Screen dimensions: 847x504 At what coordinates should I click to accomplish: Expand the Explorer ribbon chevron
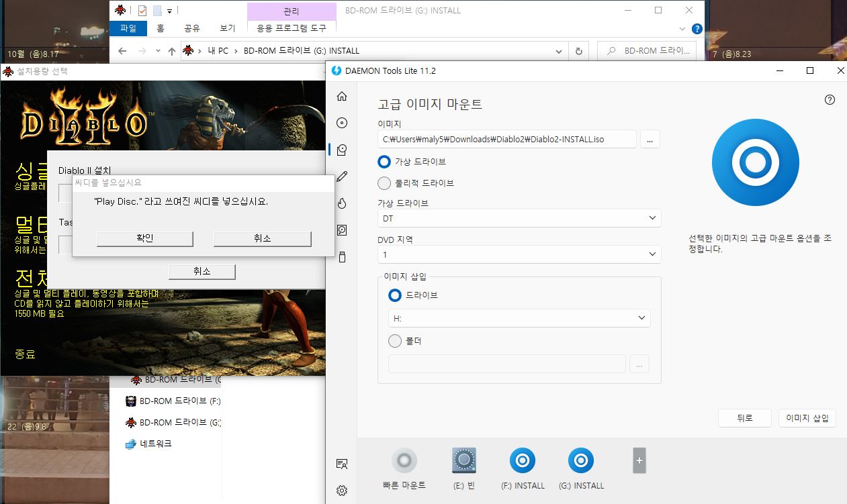pyautogui.click(x=682, y=29)
